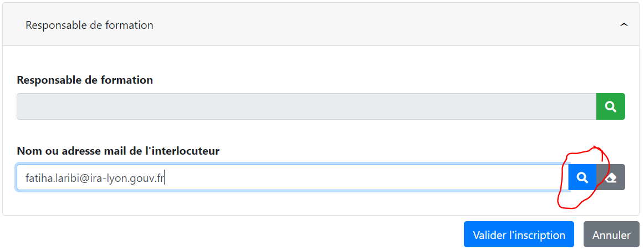Select the greyed-out Responsable de formation field

306,107
